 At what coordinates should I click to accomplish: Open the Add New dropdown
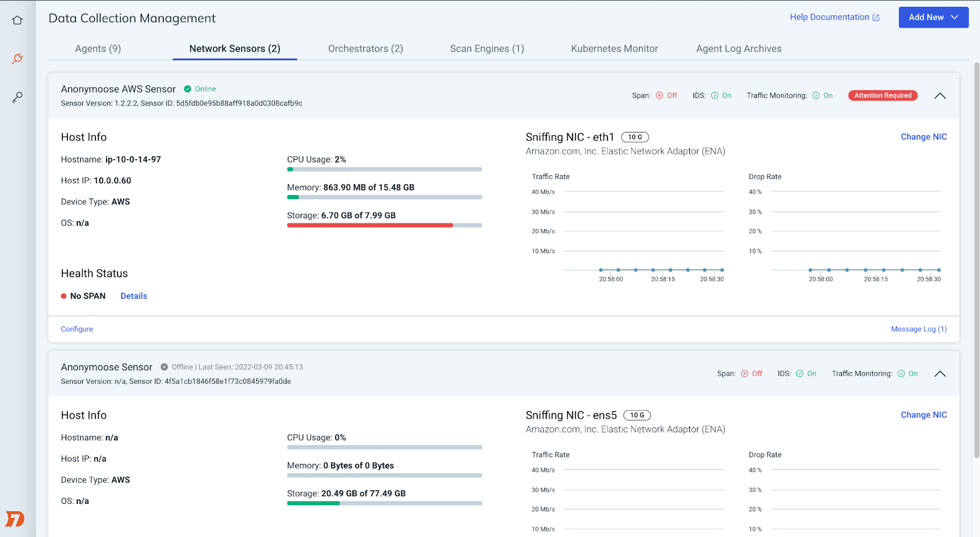(933, 17)
